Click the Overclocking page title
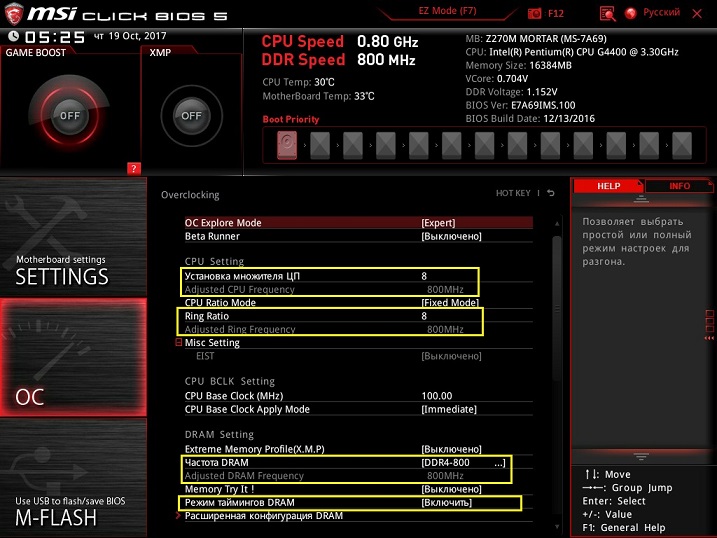Screen dimensions: 717x538 (x=190, y=195)
